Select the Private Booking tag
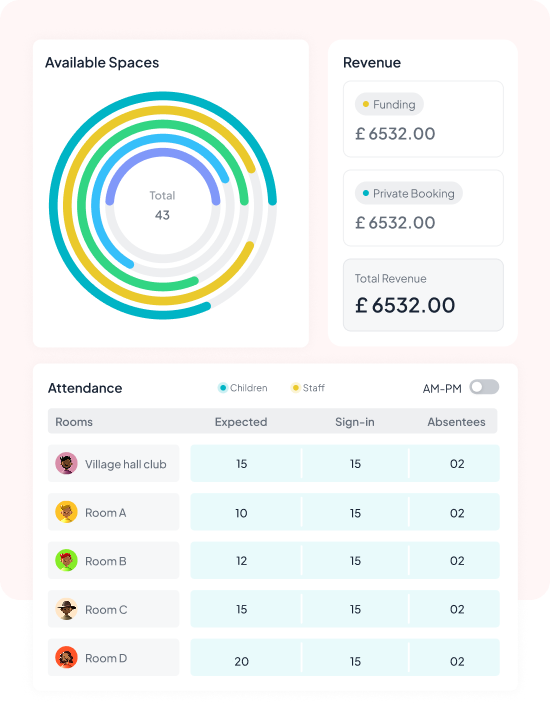The width and height of the screenshot is (550, 704). 409,193
